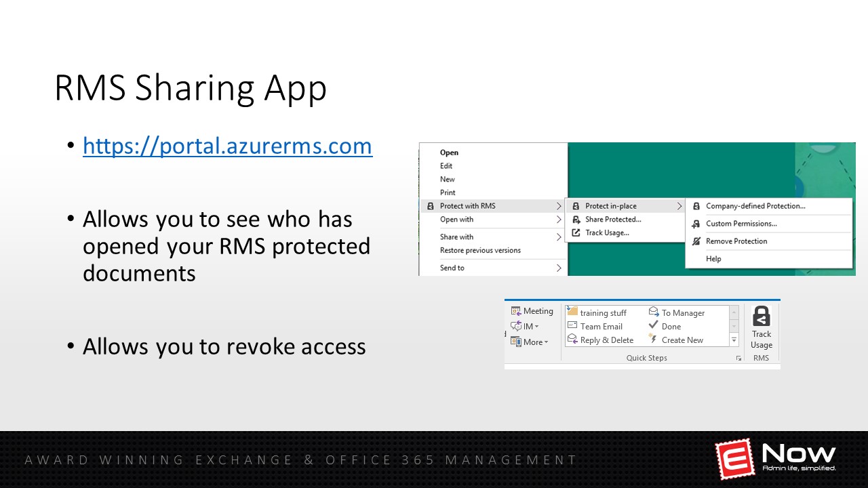
Task: Open the portal.azurerms.com hyperlink
Action: click(x=227, y=146)
